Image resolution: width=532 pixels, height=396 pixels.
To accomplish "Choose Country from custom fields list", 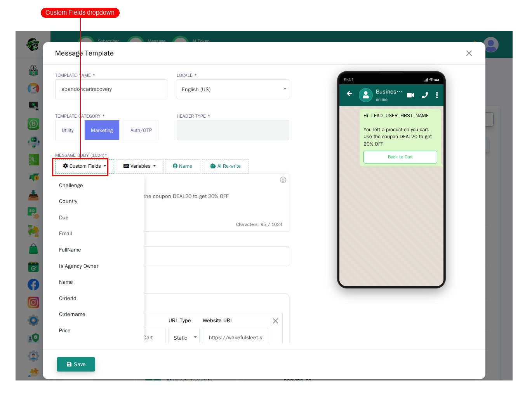I will click(x=68, y=201).
